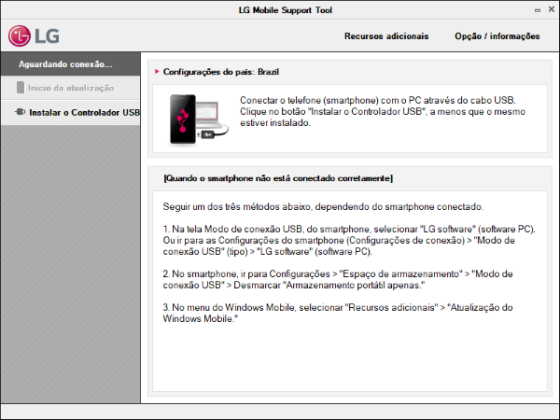Click the first method about LG software
This screenshot has height=420, width=560.
coord(349,240)
